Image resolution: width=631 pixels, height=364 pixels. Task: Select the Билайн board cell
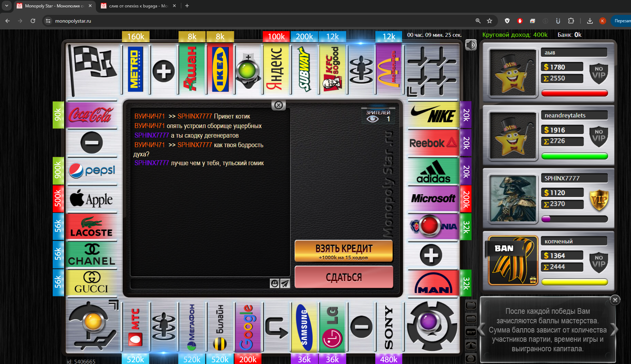click(220, 327)
